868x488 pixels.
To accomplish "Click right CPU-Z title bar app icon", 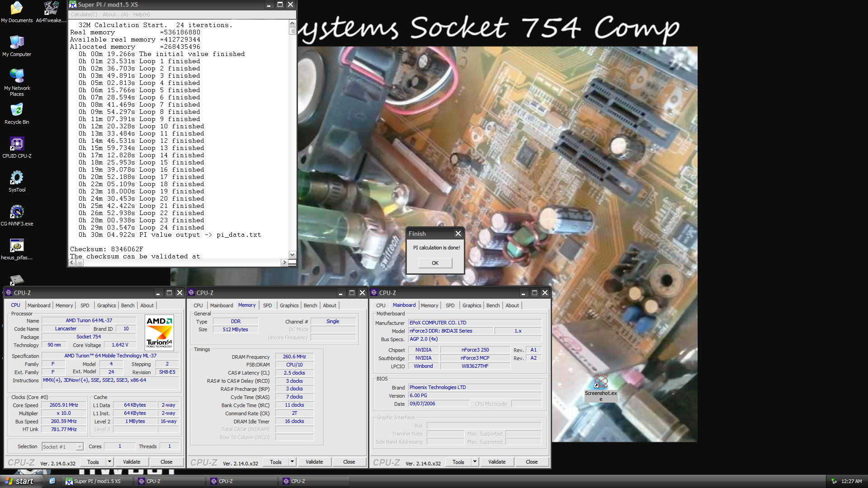I will [374, 292].
